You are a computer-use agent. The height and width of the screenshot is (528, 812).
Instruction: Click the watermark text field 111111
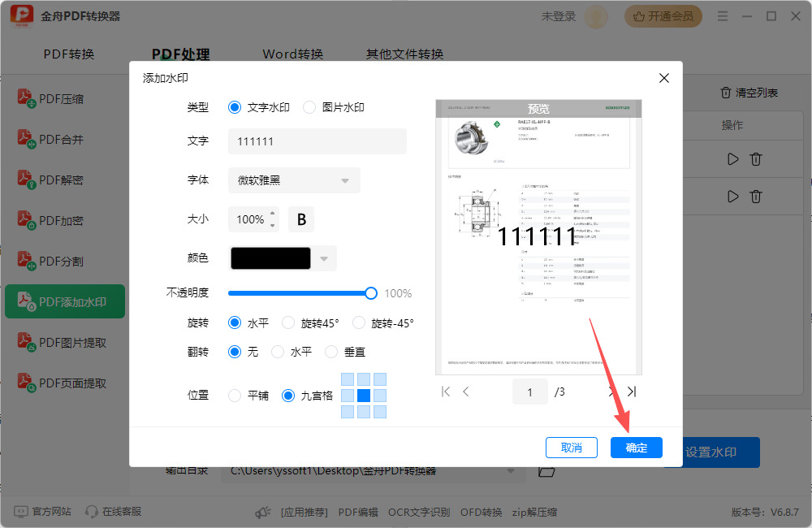(x=317, y=141)
